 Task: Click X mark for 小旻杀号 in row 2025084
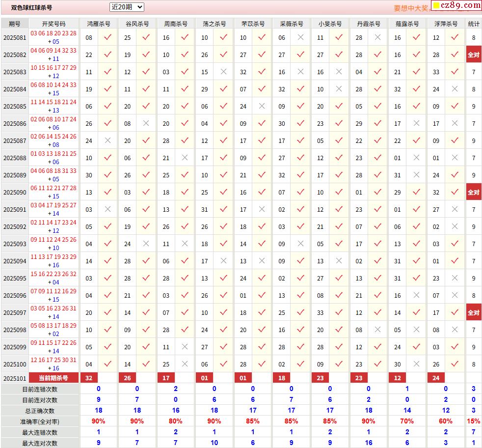click(339, 89)
